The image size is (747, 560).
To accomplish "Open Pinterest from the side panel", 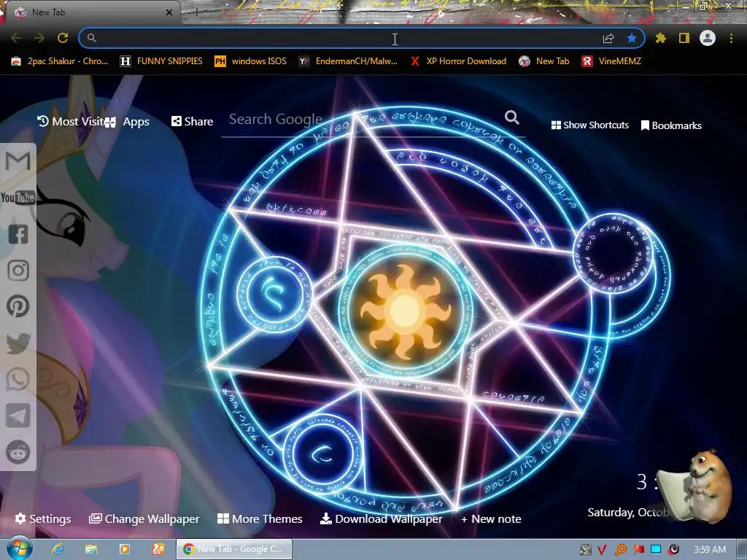I will pyautogui.click(x=18, y=306).
